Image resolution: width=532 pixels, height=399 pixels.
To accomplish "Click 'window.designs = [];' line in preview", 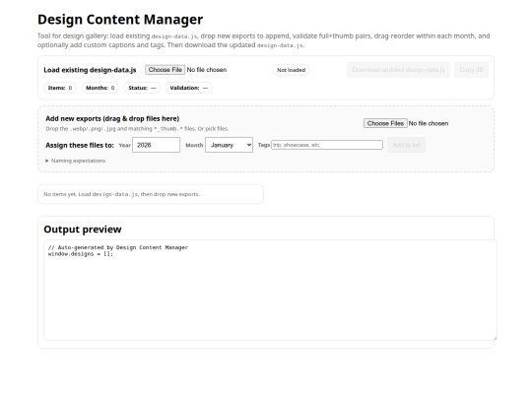I will pos(81,254).
